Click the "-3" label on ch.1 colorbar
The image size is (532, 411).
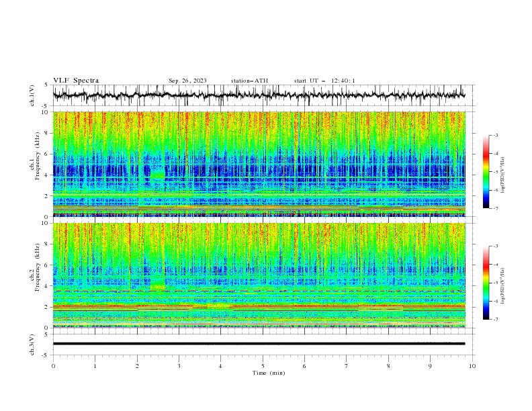(496, 135)
